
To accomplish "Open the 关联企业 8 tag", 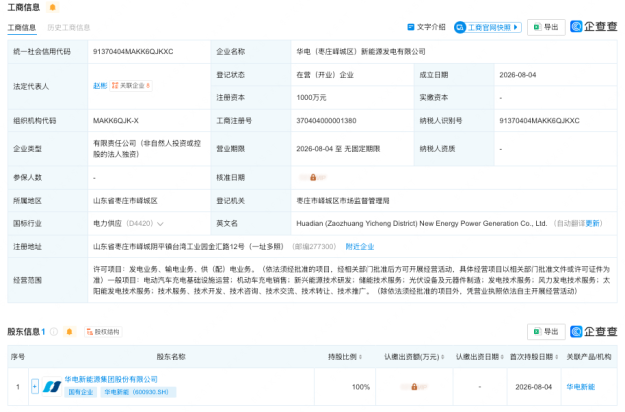I will click(x=131, y=86).
